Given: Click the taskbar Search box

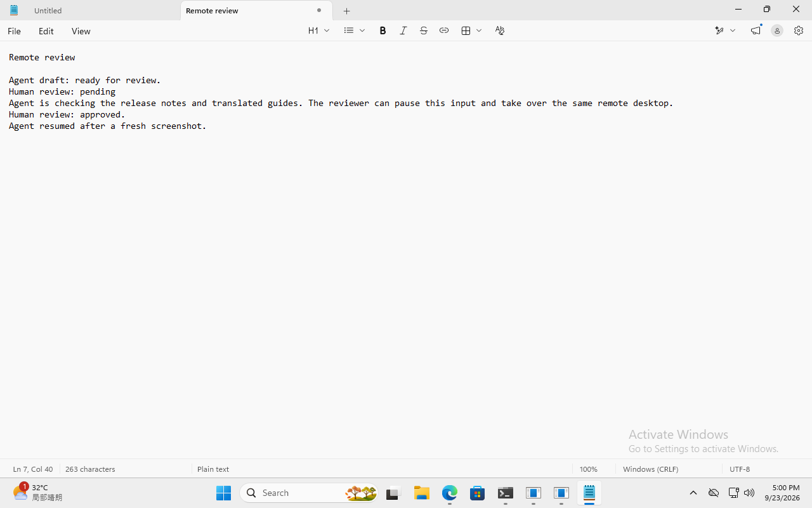Looking at the screenshot, I should click(310, 493).
